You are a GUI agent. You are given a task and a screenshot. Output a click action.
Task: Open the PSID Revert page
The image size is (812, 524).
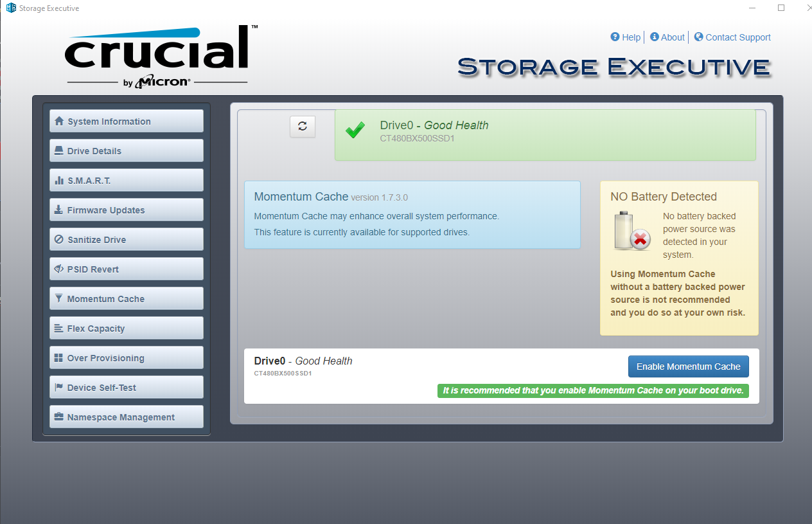point(127,269)
